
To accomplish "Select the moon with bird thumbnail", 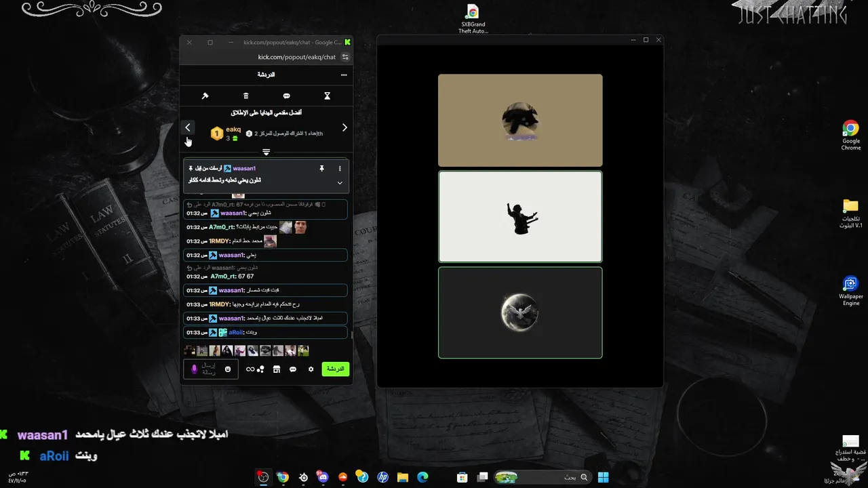I will 520,312.
